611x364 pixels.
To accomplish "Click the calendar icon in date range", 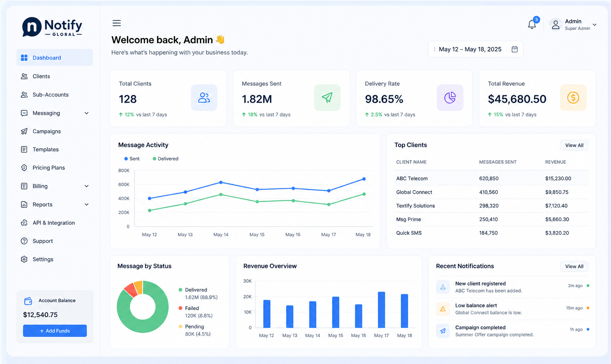I will [x=515, y=49].
